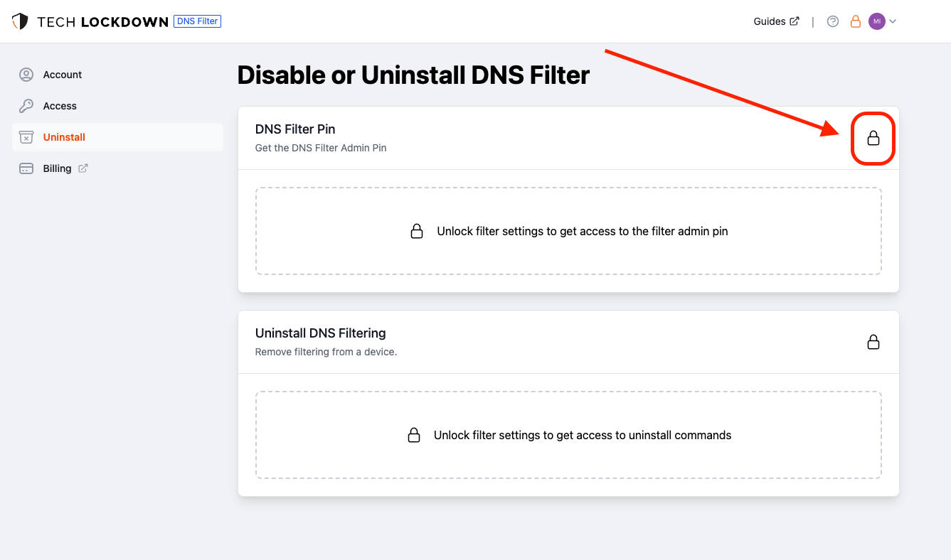Viewport: 951px width, 560px height.
Task: Expand the user account dropdown chevron
Action: (x=893, y=21)
